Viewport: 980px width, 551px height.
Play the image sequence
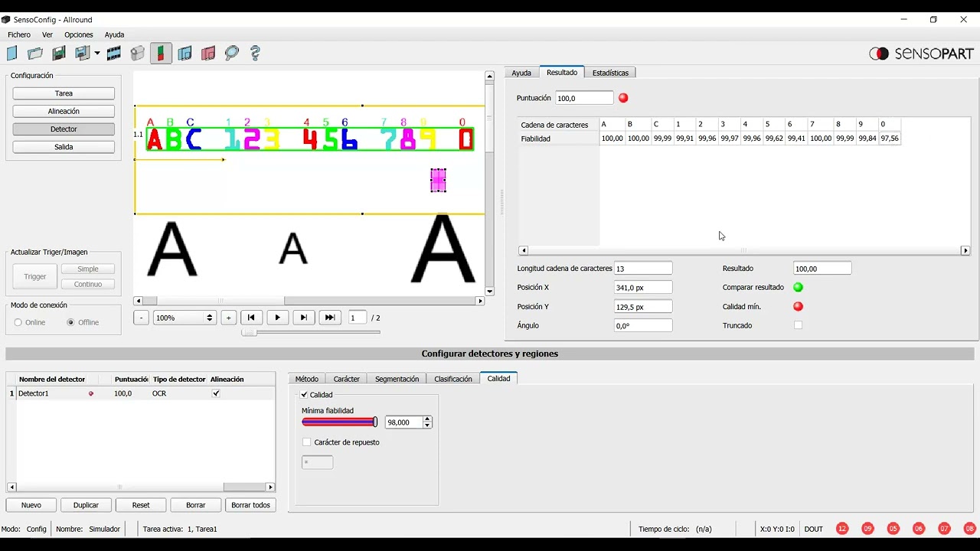coord(277,318)
